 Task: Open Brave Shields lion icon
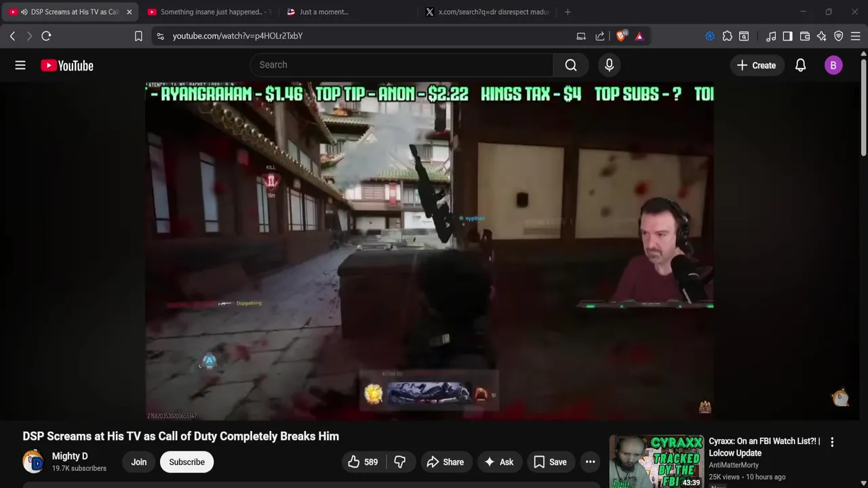tap(621, 36)
